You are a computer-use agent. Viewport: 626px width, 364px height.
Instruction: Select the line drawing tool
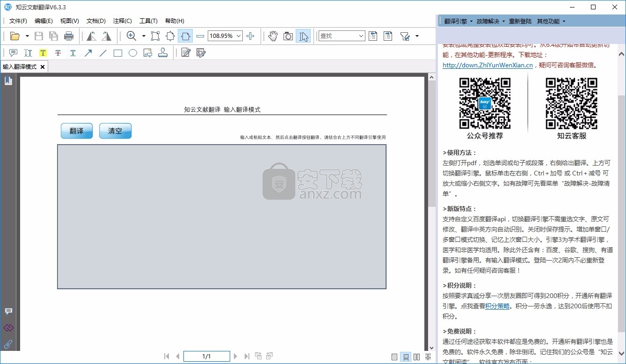(x=103, y=53)
